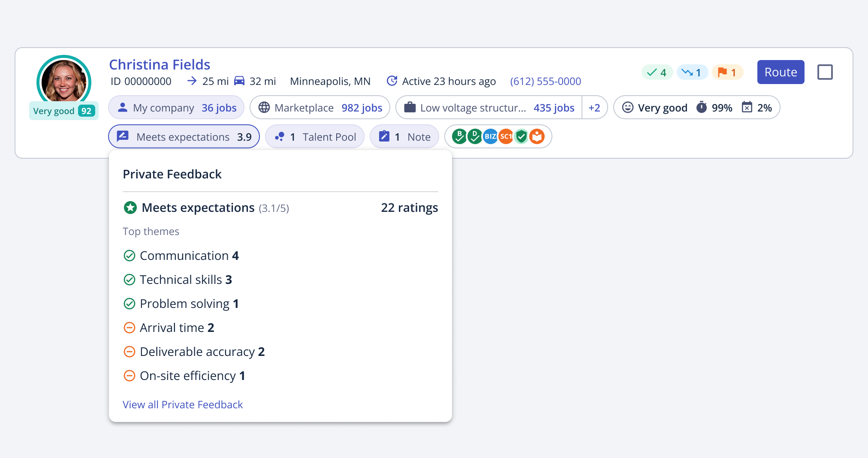This screenshot has height=458, width=868.
Task: Call the (612) 555-0000 phone number
Action: pyautogui.click(x=545, y=81)
